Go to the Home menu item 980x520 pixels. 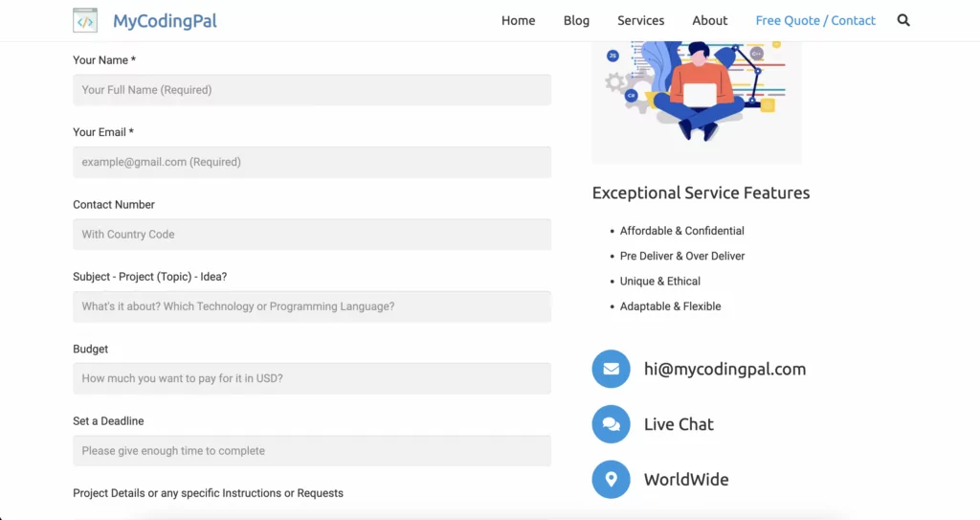[x=518, y=21]
